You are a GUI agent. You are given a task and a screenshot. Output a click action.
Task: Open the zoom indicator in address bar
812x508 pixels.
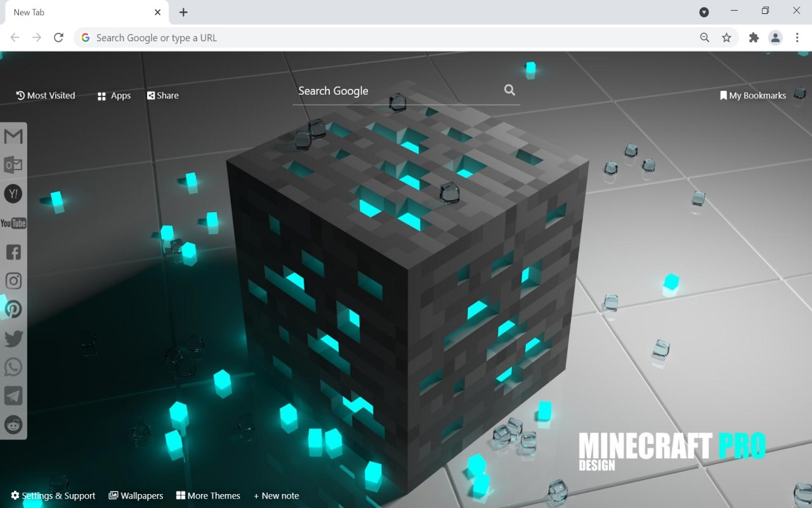pyautogui.click(x=705, y=37)
